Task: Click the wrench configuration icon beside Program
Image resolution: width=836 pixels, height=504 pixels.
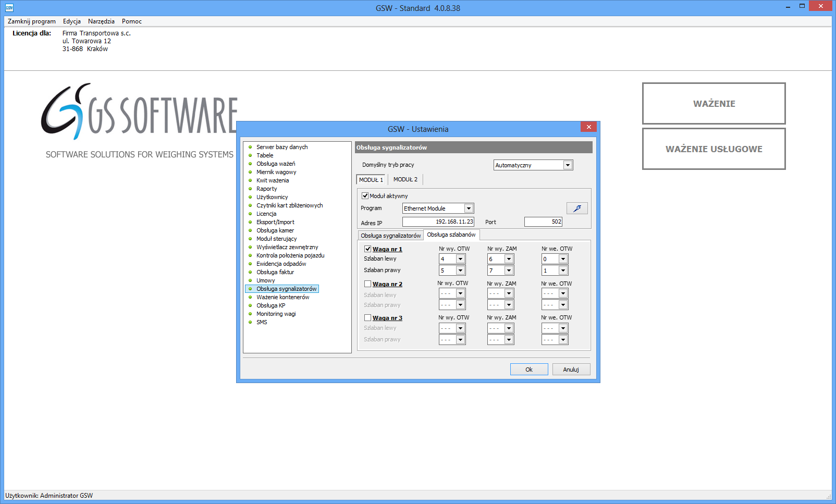Action: click(577, 208)
